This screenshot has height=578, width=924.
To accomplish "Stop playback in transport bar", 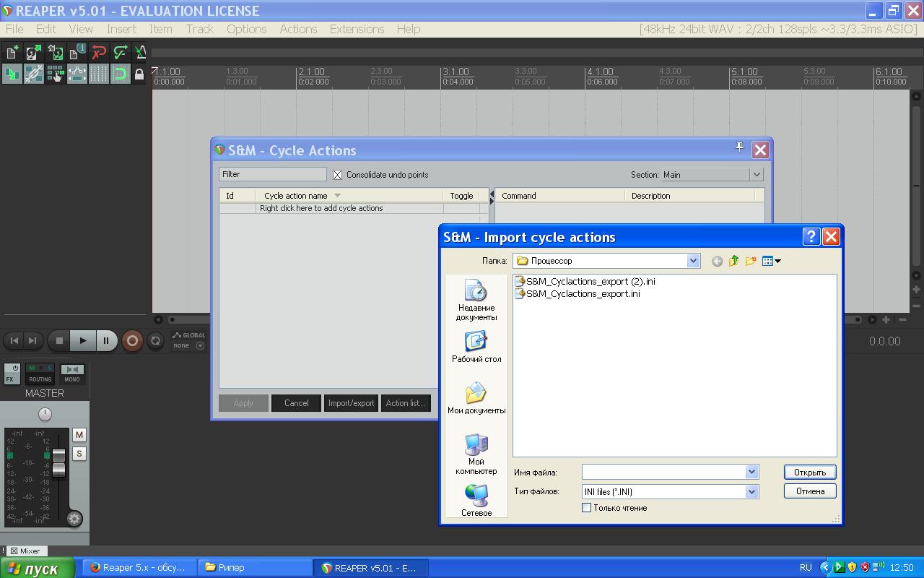I will (x=60, y=340).
